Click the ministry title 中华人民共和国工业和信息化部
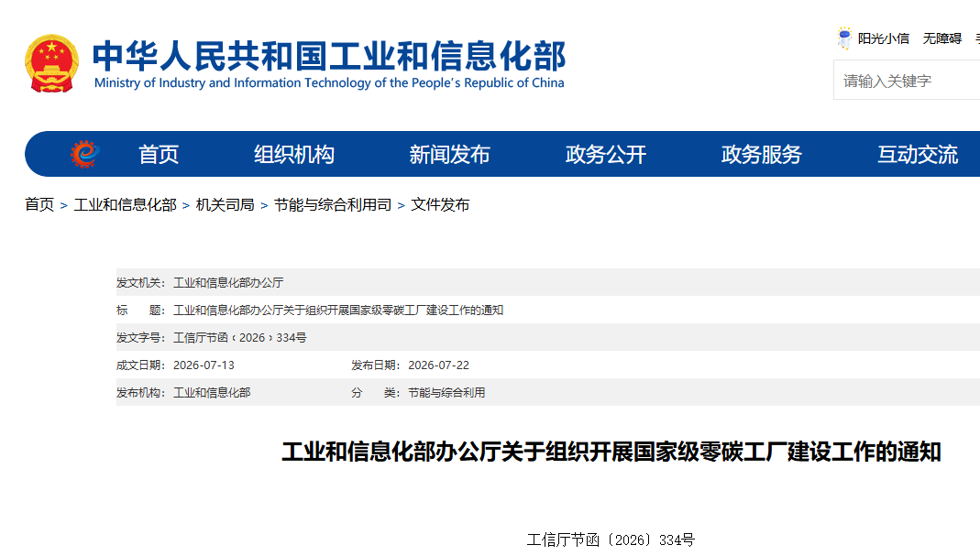The width and height of the screenshot is (980, 556). pyautogui.click(x=329, y=56)
